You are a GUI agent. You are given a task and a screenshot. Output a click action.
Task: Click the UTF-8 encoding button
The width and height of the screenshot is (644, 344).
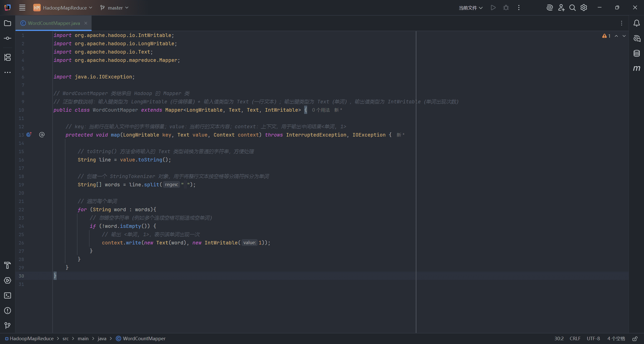593,338
